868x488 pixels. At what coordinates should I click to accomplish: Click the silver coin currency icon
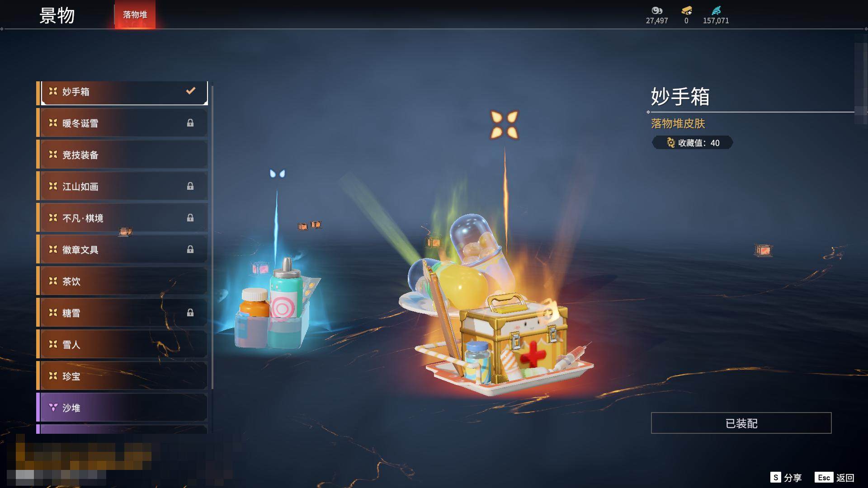(x=656, y=10)
